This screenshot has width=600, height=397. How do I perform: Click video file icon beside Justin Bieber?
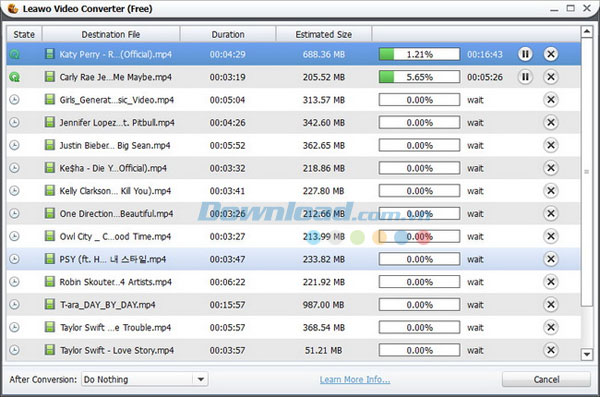[49, 145]
